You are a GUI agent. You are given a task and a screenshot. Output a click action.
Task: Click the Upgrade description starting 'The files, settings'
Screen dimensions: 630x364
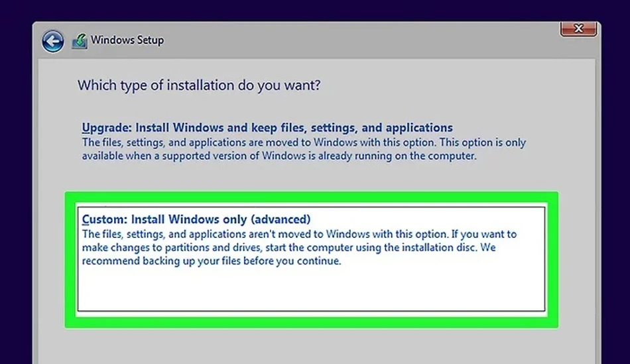click(304, 143)
